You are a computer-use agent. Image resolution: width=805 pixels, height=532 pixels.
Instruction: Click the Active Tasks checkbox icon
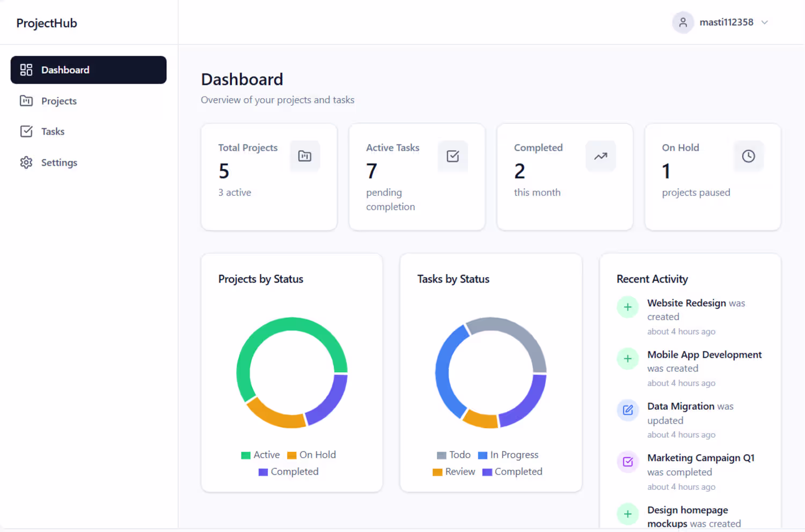pyautogui.click(x=453, y=156)
